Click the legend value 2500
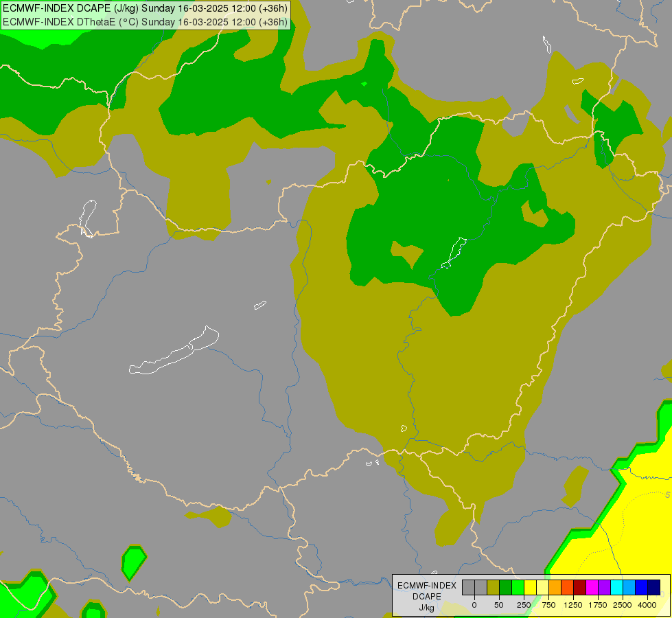The width and height of the screenshot is (672, 618). [x=623, y=605]
